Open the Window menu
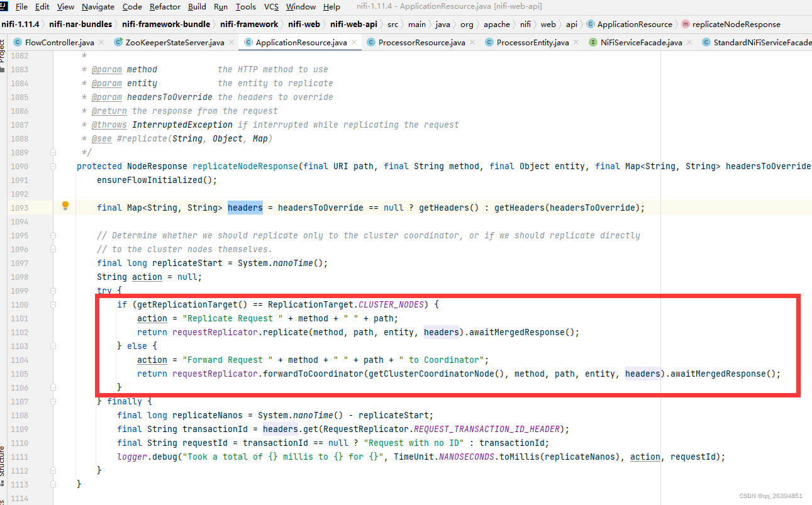The width and height of the screenshot is (812, 505). [301, 7]
